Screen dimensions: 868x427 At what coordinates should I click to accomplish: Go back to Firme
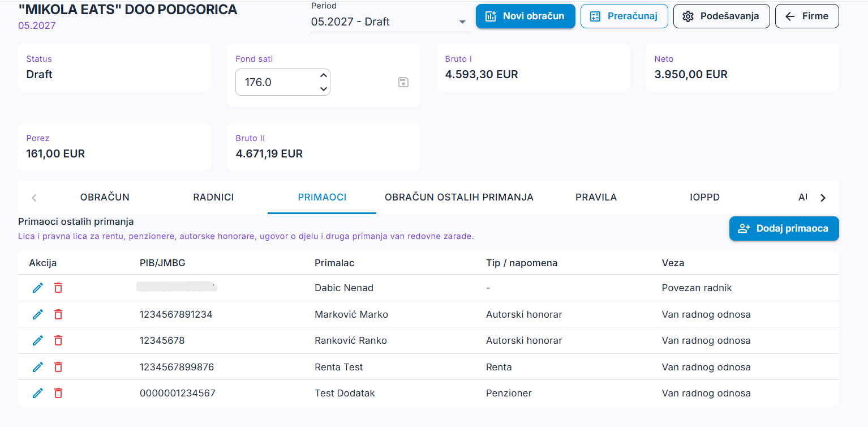point(807,16)
